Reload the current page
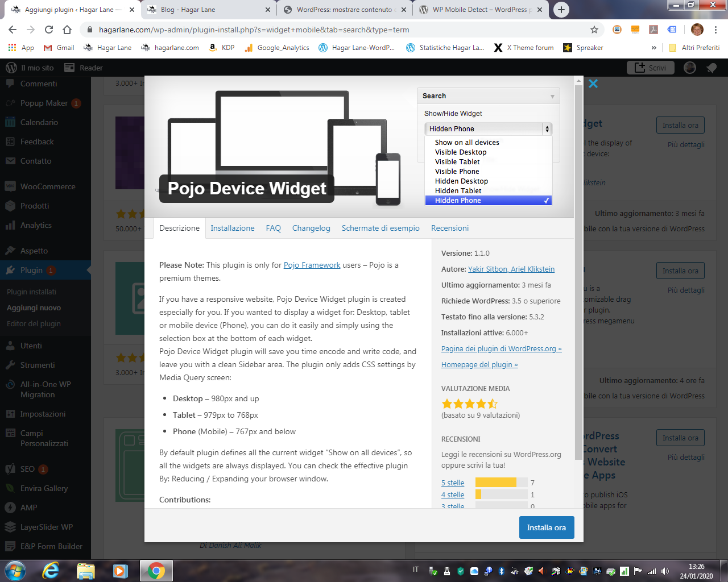Viewport: 728px width, 582px height. point(49,30)
